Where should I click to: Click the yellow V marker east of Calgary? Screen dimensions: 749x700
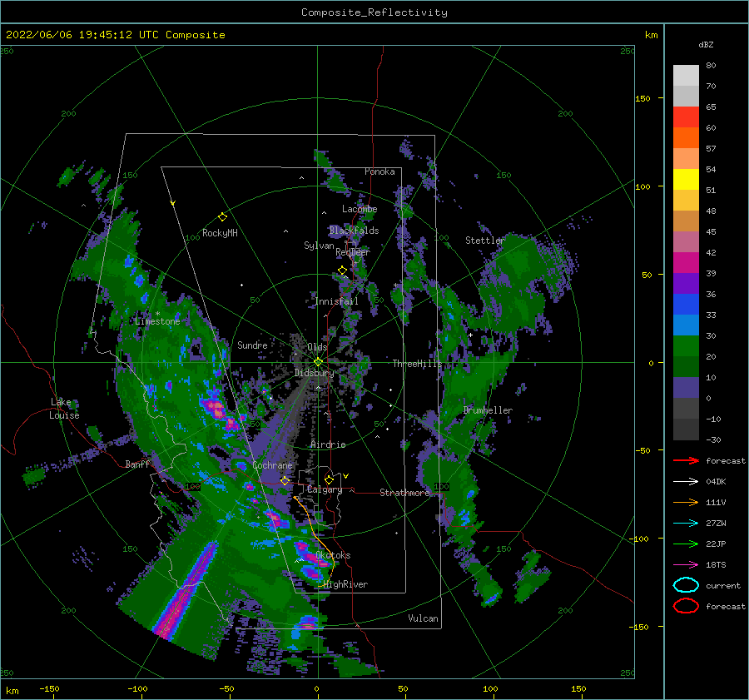coord(345,476)
